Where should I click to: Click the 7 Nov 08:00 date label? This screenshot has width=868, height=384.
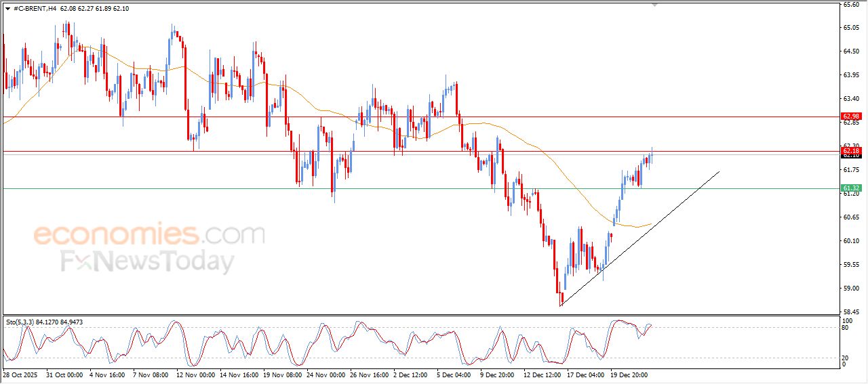click(151, 375)
